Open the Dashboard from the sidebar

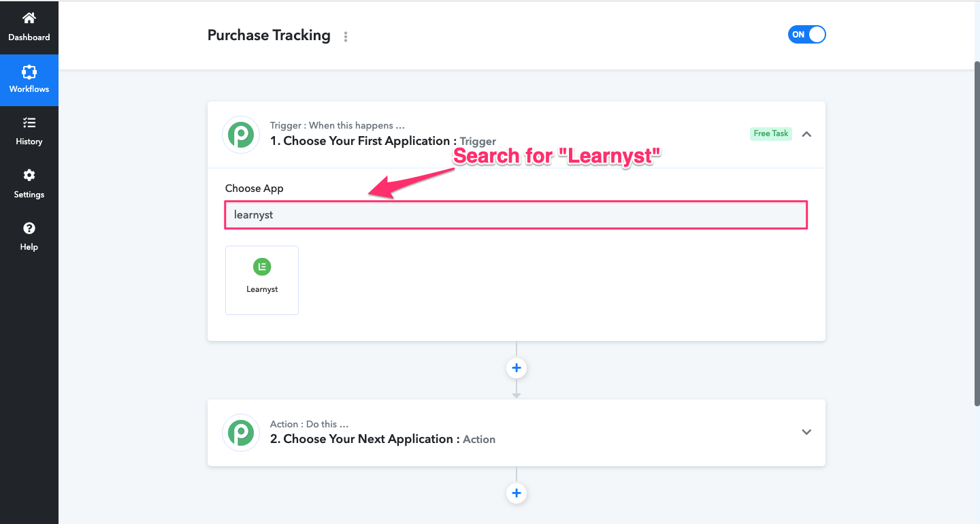tap(29, 28)
